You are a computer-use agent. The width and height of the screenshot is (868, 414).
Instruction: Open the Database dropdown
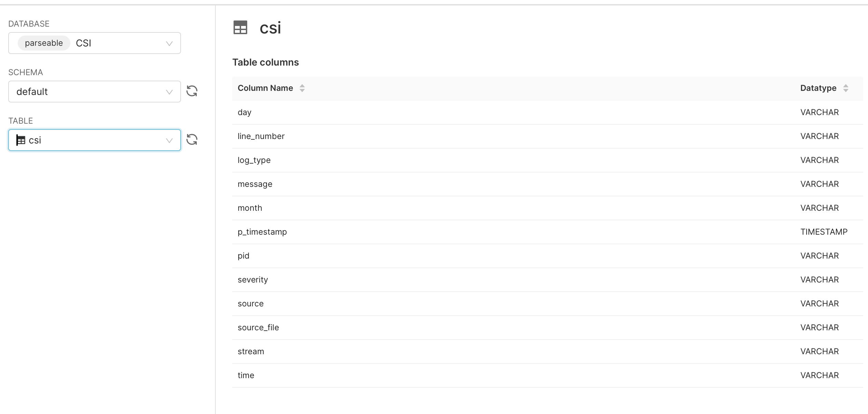[169, 43]
